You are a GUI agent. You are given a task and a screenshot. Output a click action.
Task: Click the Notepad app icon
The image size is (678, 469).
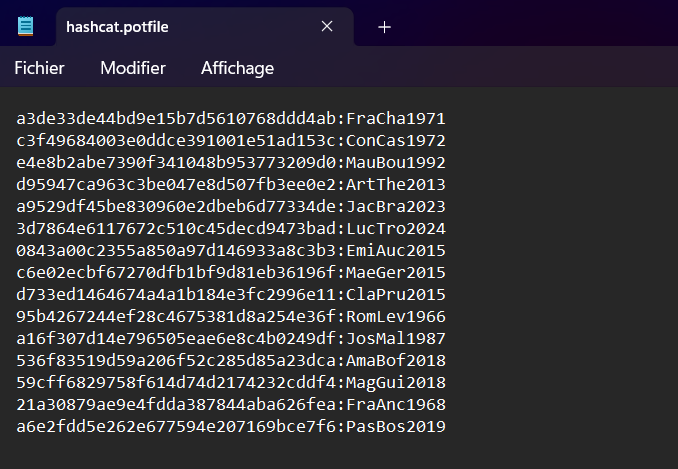[26, 26]
